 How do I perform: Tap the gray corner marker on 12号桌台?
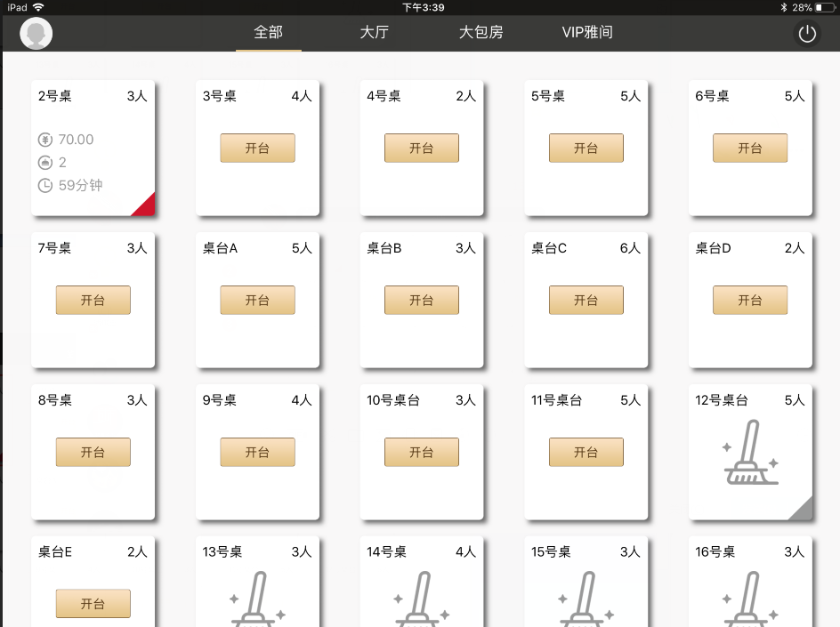tap(804, 510)
